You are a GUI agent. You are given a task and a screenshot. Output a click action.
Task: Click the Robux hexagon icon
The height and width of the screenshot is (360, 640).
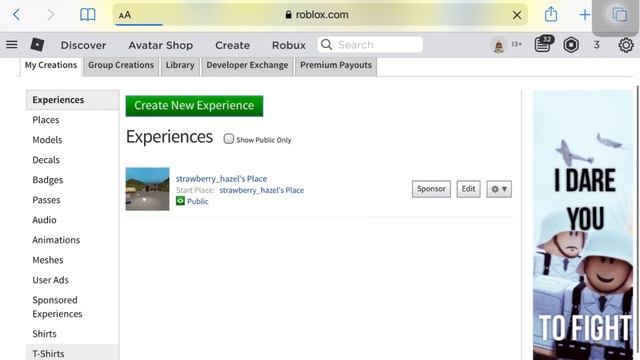(571, 44)
